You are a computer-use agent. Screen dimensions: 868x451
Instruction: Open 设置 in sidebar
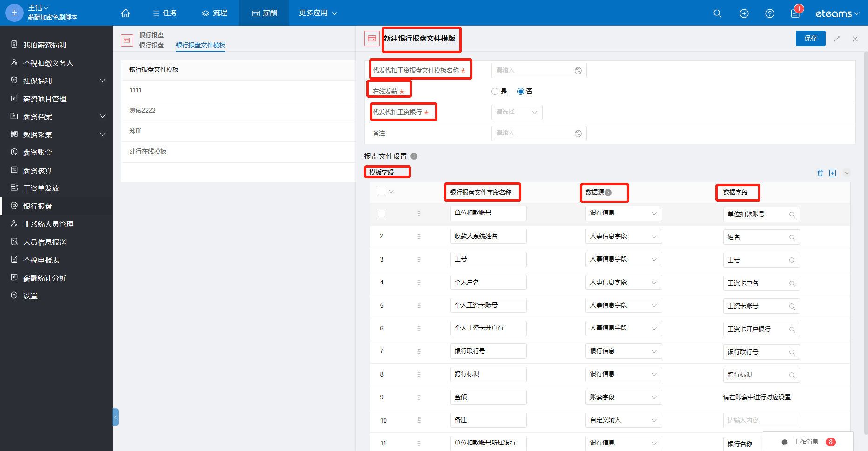coord(30,296)
